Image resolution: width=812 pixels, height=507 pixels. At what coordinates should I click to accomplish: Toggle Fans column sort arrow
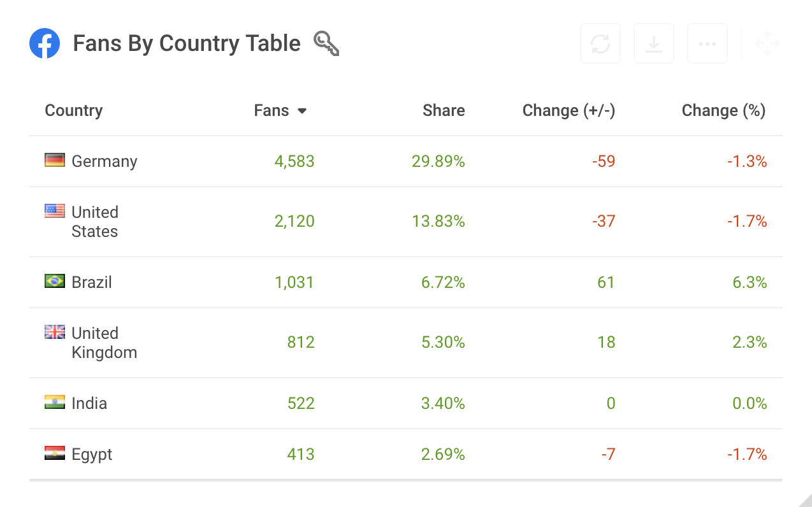point(302,111)
